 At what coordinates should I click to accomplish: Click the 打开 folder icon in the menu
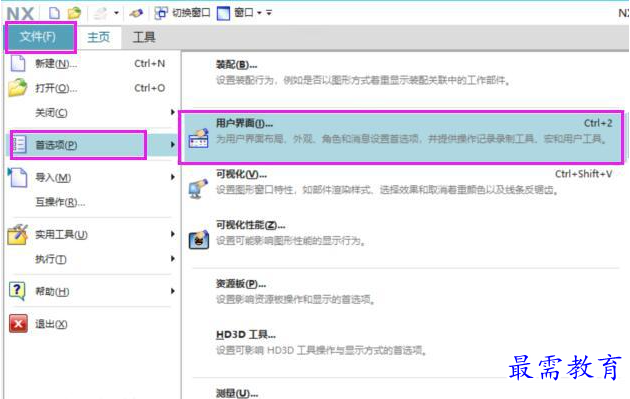coord(18,88)
